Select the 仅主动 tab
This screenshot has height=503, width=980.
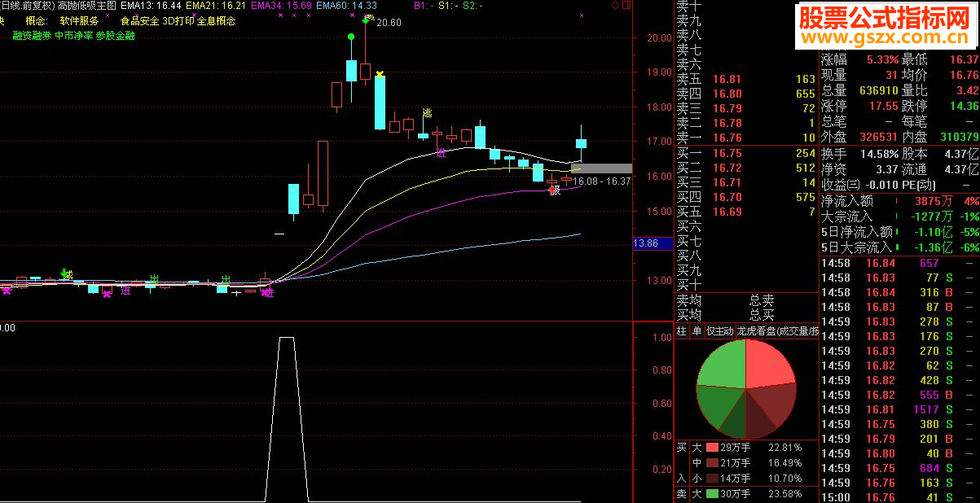coord(719,331)
